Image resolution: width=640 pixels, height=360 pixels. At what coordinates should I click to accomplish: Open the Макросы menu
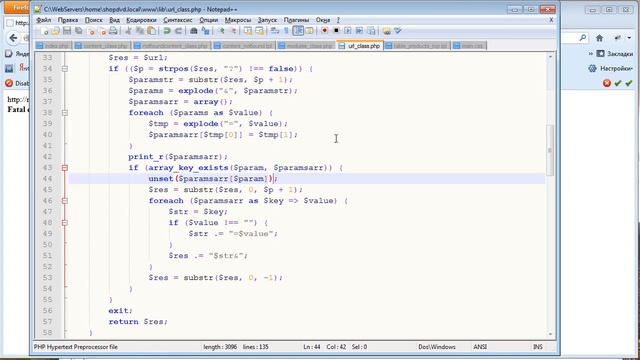coord(238,20)
